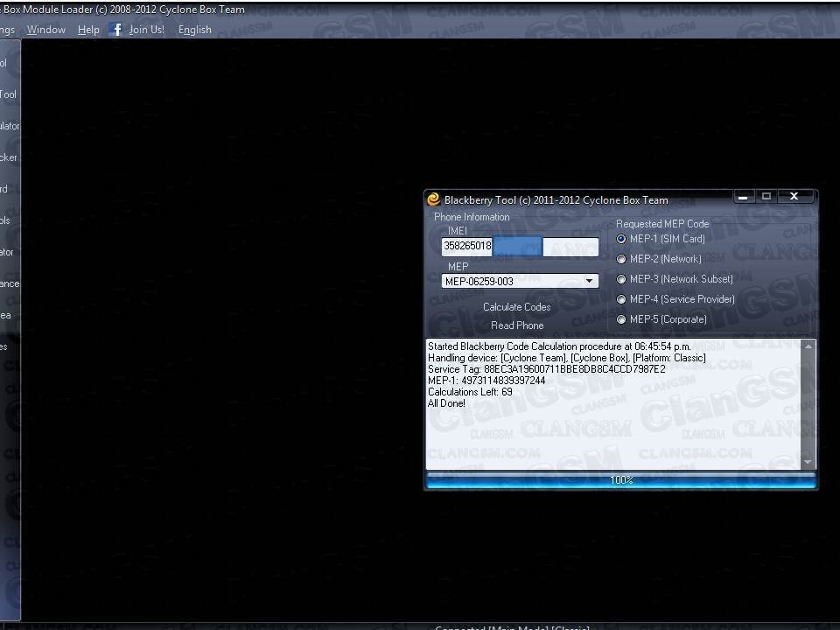Click the Service Tag line in log

(546, 369)
